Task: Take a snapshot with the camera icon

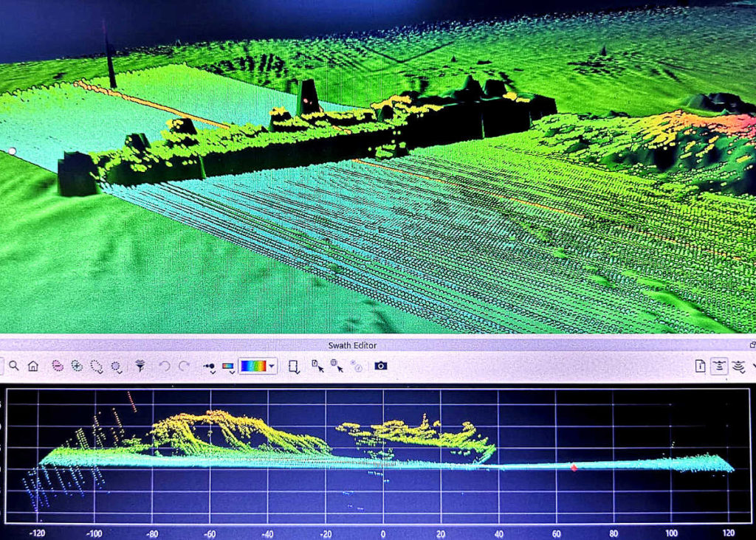Action: tap(380, 366)
